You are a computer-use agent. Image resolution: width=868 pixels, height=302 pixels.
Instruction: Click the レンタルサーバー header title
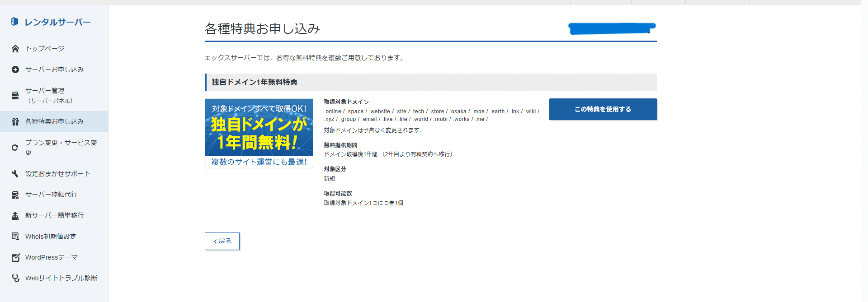[x=58, y=22]
